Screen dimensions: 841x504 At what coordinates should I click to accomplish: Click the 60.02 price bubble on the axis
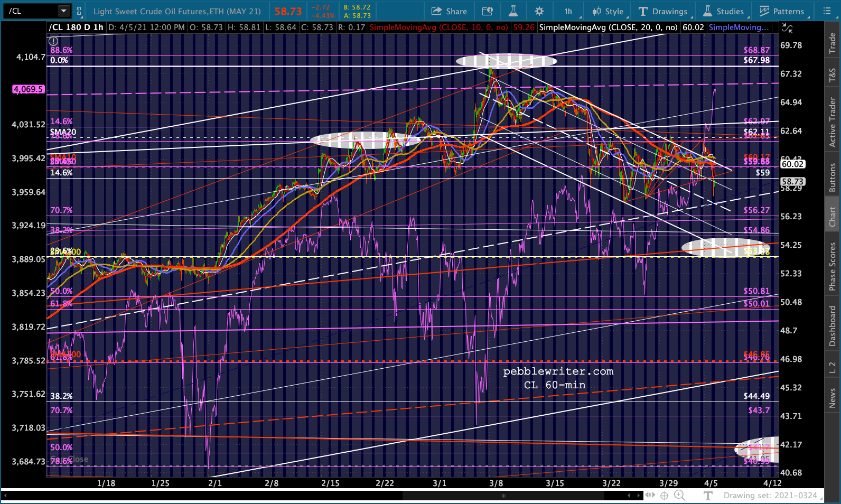[792, 164]
